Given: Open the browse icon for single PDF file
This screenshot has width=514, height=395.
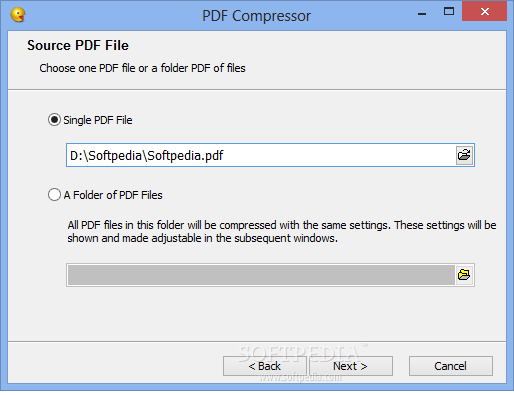Looking at the screenshot, I should (464, 155).
